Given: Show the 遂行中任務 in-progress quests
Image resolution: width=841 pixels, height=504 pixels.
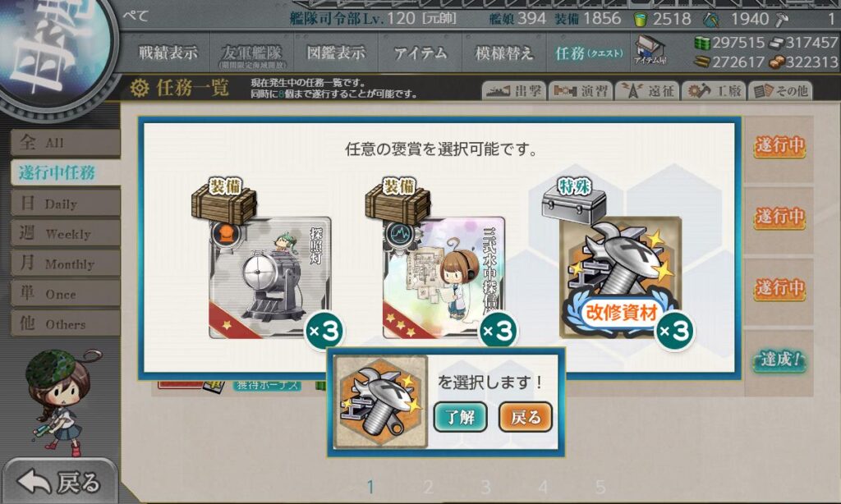Looking at the screenshot, I should 66,172.
